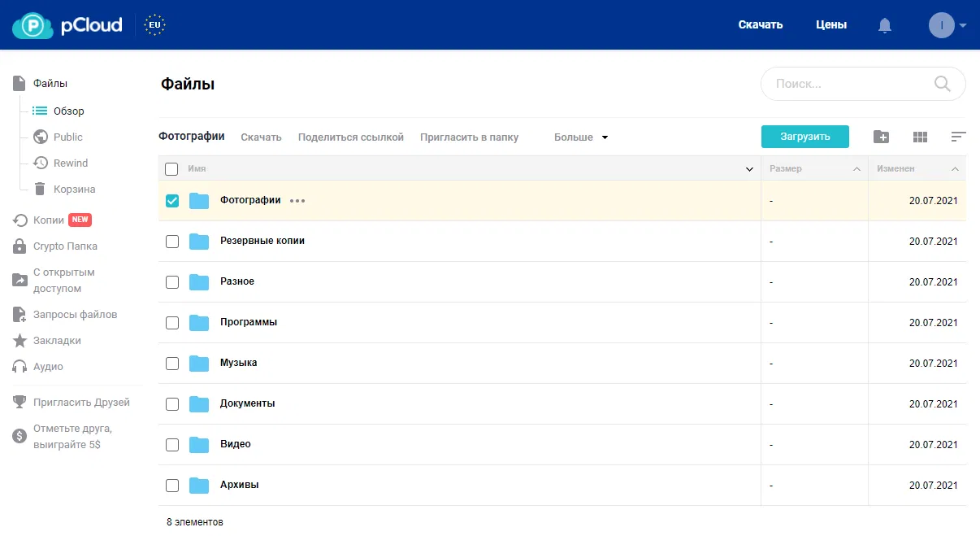Click the Фотографии folder icon
This screenshot has width=980, height=536.
199,200
